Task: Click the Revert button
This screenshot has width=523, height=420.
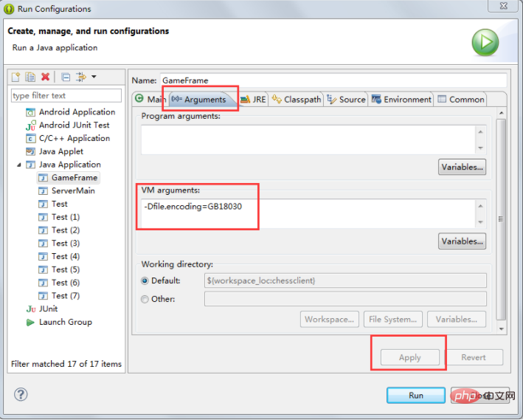Action: pos(474,357)
